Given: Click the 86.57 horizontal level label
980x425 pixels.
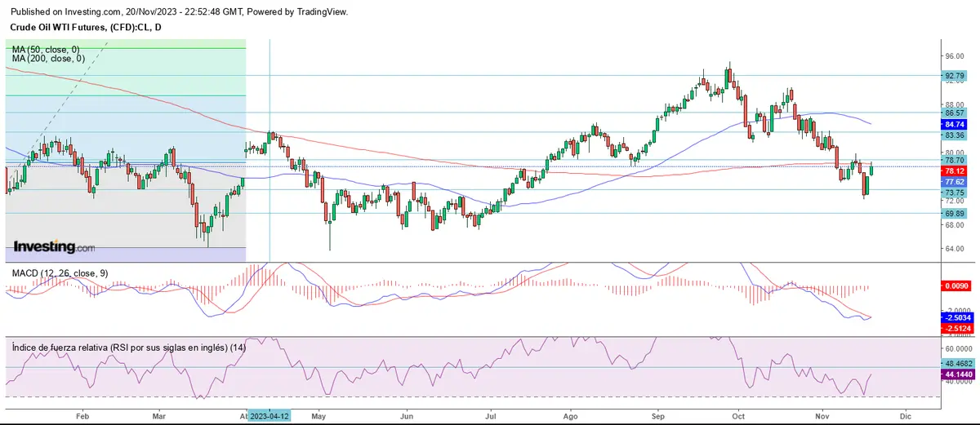Looking at the screenshot, I should pos(955,113).
